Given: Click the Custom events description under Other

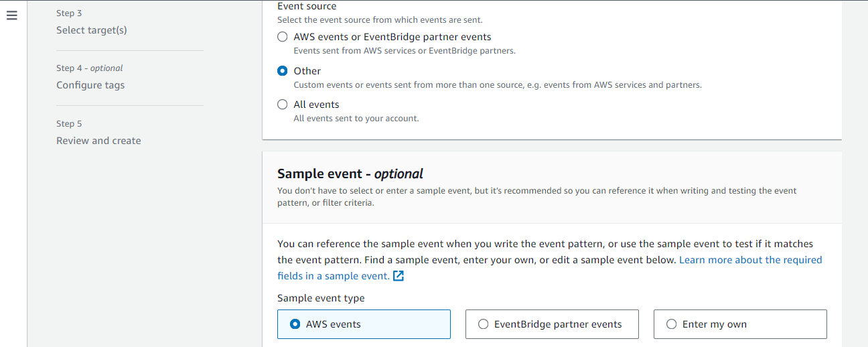Looking at the screenshot, I should pyautogui.click(x=497, y=85).
